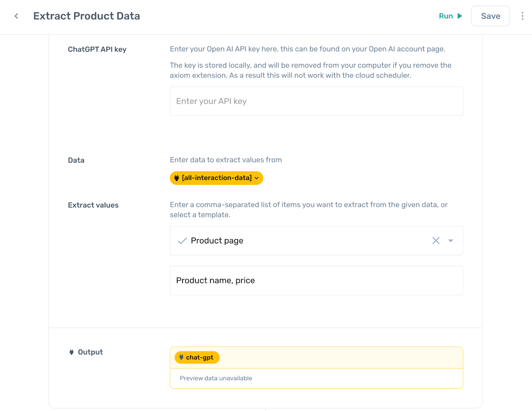Click the ChatGPT API key label
532x411 pixels.
coord(97,49)
